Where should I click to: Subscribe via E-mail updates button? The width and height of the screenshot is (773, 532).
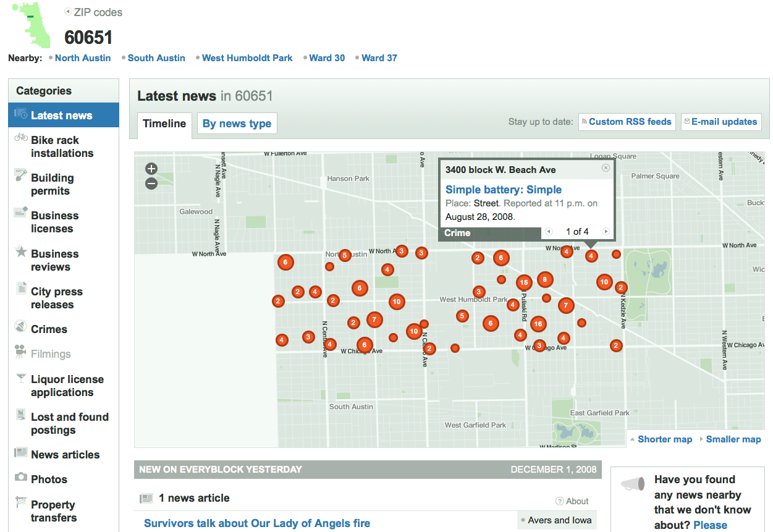pyautogui.click(x=721, y=122)
